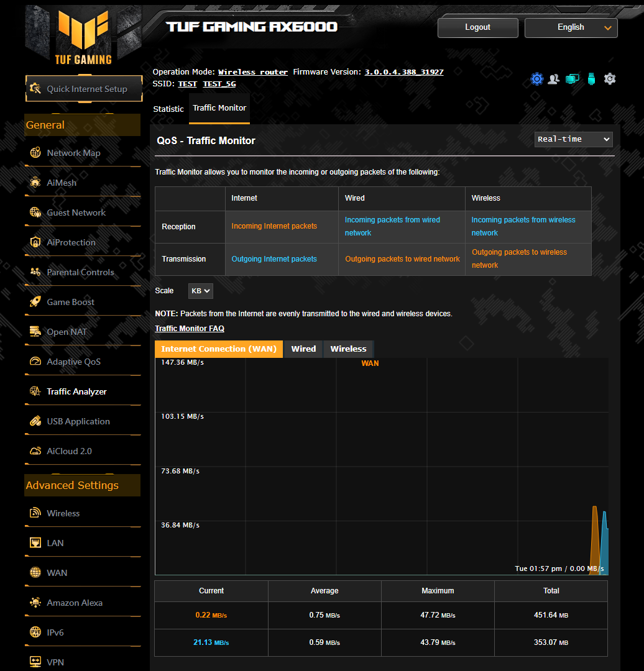Click the General section header
Viewport: 644px width, 671px height.
pos(82,125)
